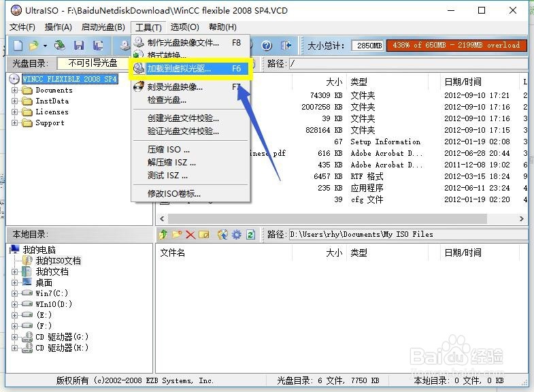Image resolution: width=534 pixels, height=392 pixels.
Task: Click the Save floppy disk icon
Action: (x=79, y=46)
